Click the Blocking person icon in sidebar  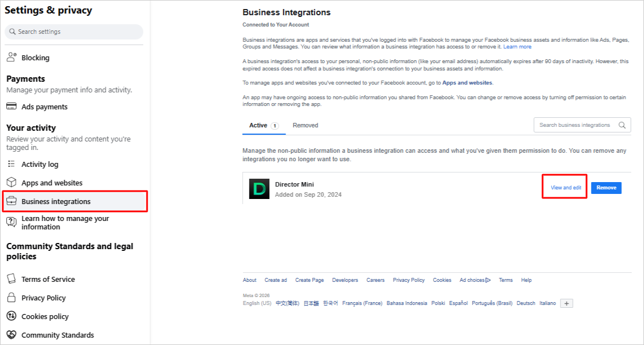11,57
